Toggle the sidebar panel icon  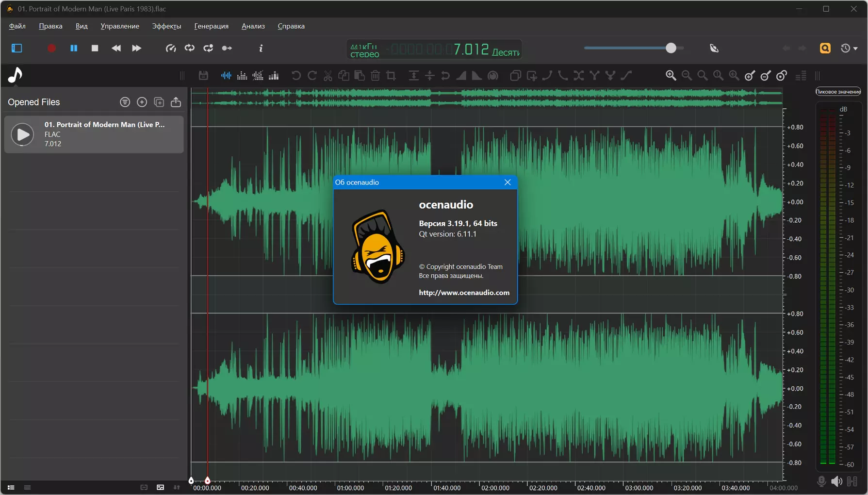pos(17,48)
